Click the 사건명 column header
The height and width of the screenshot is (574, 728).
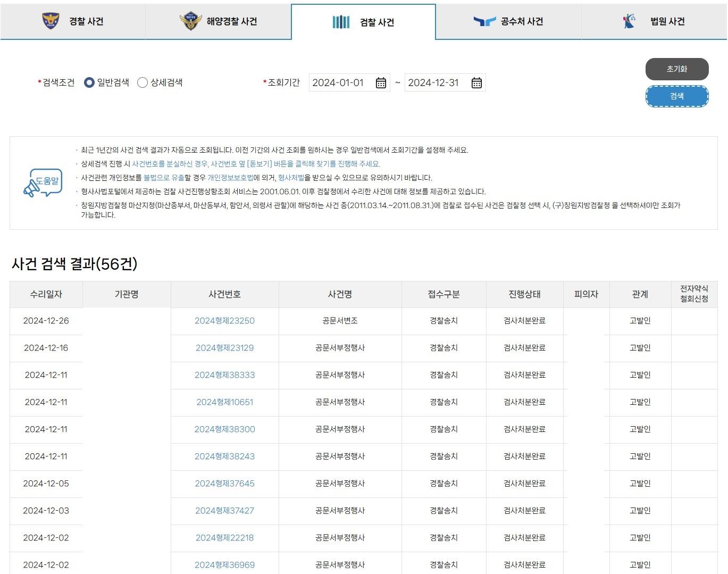pos(340,294)
